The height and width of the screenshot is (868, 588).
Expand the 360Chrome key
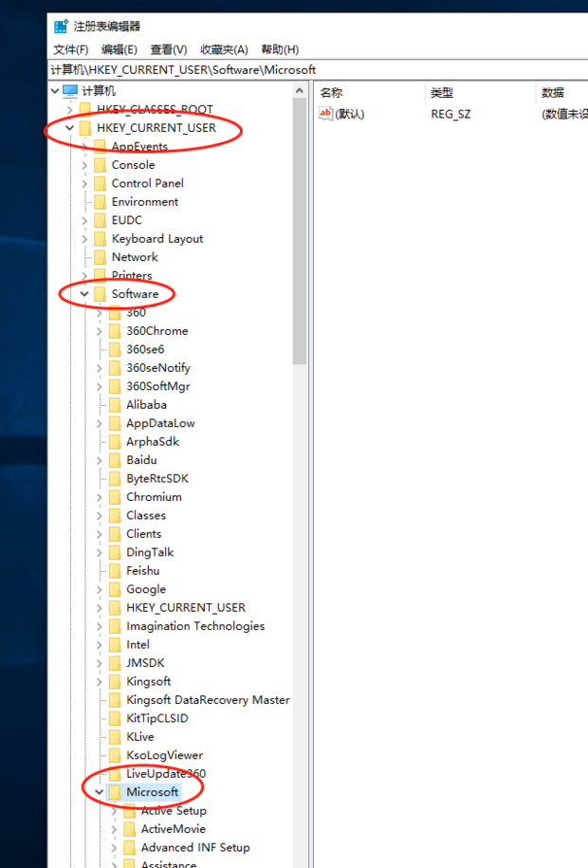[100, 331]
